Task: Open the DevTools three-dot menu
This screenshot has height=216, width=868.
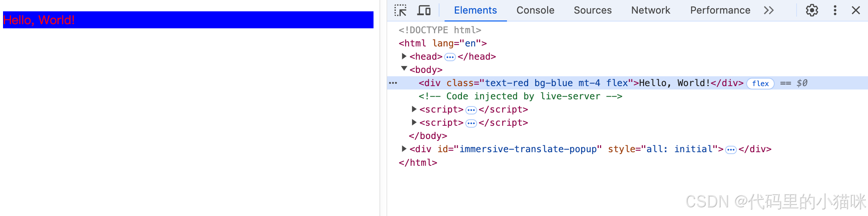Action: coord(835,10)
